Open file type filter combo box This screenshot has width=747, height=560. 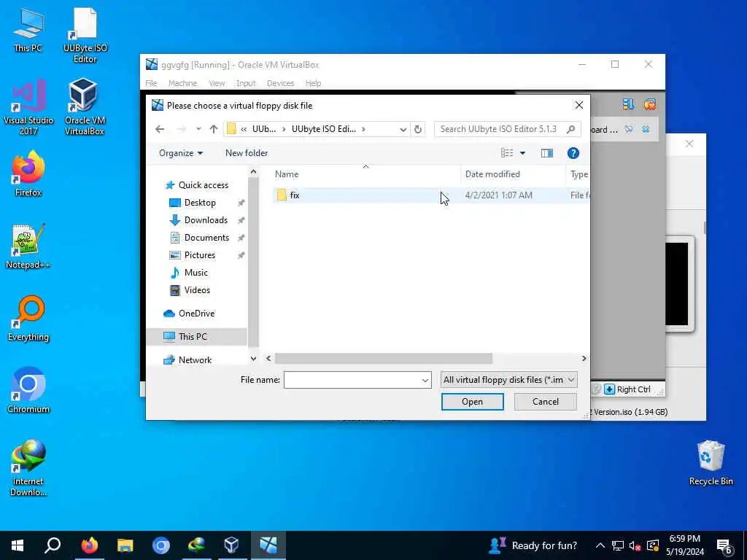pyautogui.click(x=508, y=380)
